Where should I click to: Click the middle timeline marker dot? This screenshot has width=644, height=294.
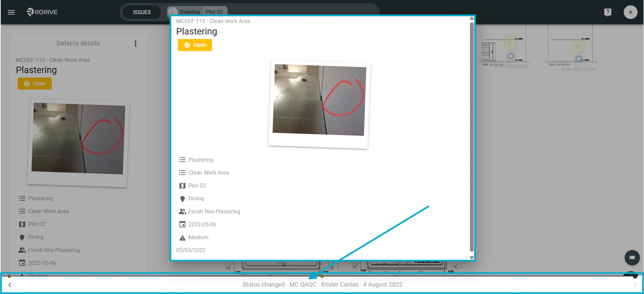pyautogui.click(x=322, y=276)
